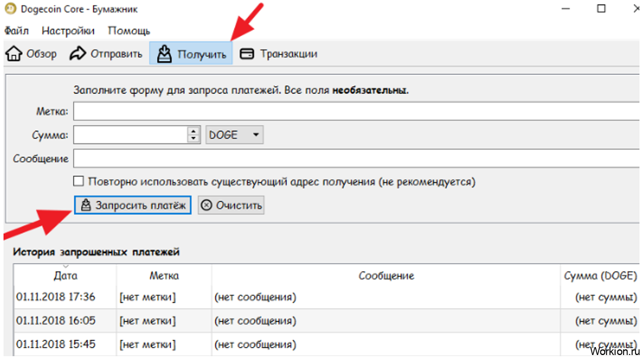The image size is (644, 359).
Task: Minimize the Dogecoin Core window
Action: [x=566, y=9]
